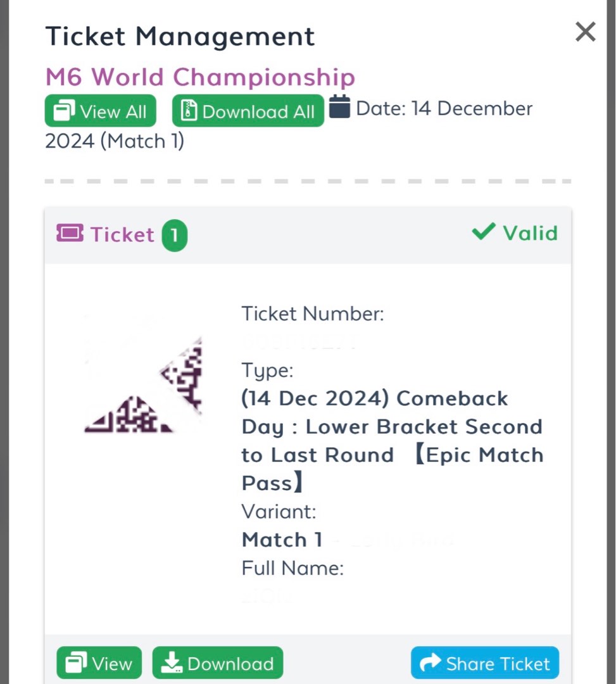Click the green checkmark beside Valid
616x684 pixels.
point(483,232)
